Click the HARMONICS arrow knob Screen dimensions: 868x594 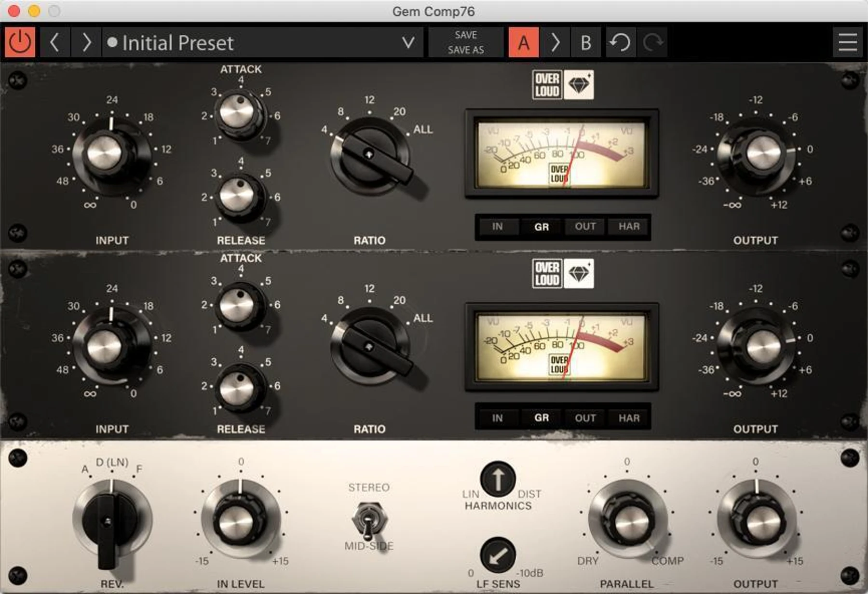coord(498,479)
